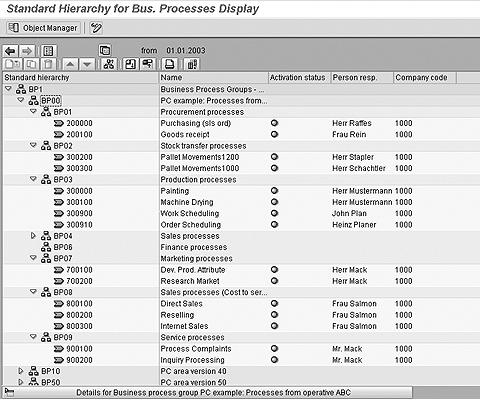Click activation status circle for Order Scheduling
The height and width of the screenshot is (399, 480).
click(274, 224)
